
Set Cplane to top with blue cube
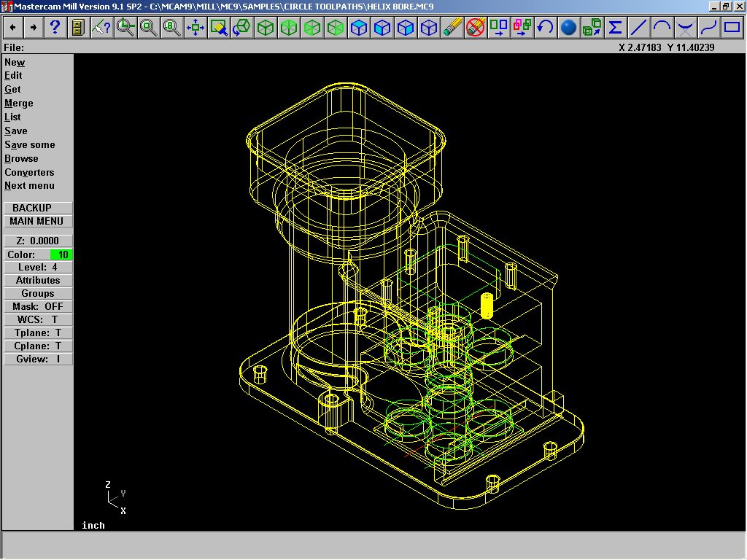click(x=359, y=28)
